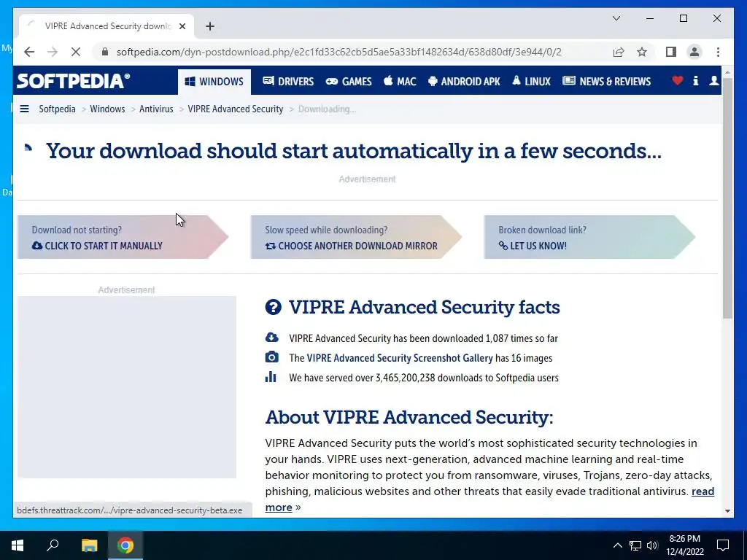Open the Chrome profile avatar menu
747x560 pixels.
point(694,52)
